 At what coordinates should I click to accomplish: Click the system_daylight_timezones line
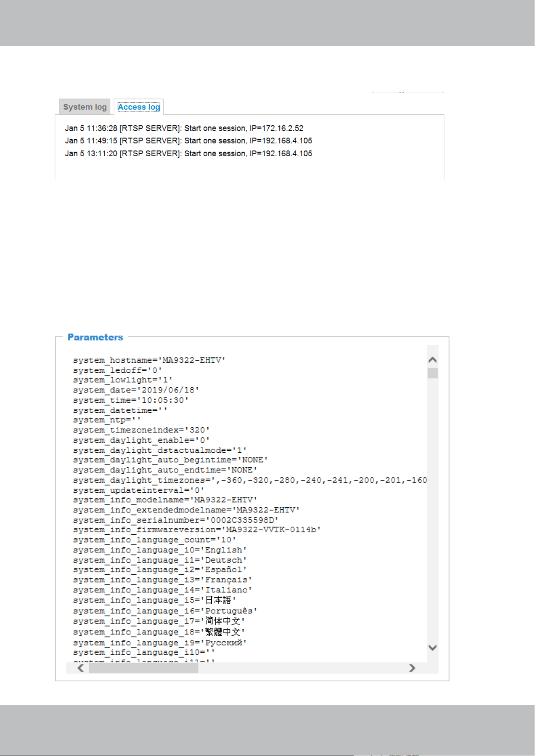[x=250, y=480]
